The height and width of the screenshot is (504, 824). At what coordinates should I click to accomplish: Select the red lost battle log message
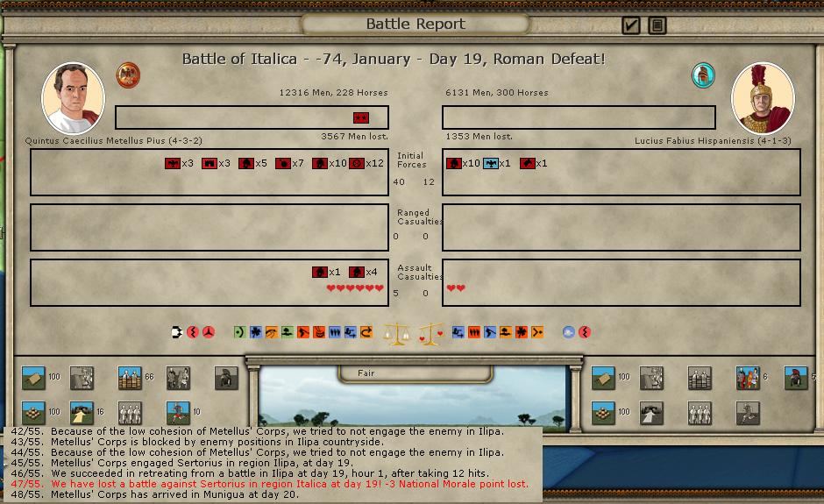[289, 483]
